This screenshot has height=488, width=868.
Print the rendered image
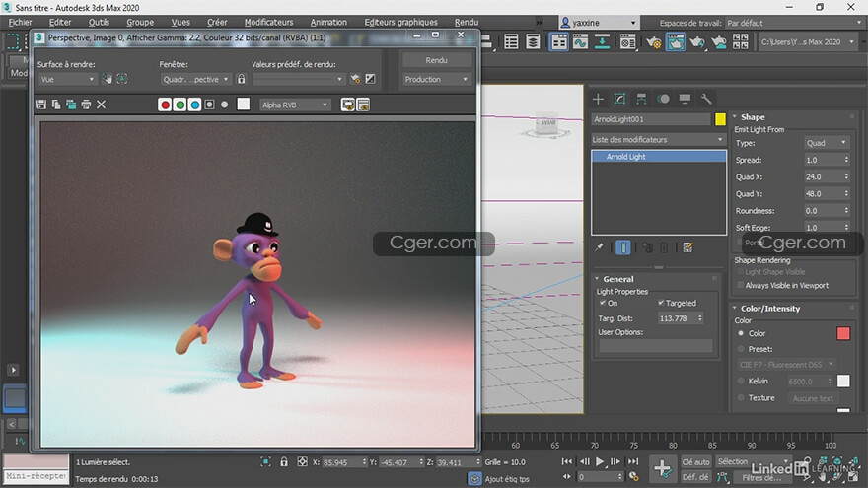tap(86, 105)
